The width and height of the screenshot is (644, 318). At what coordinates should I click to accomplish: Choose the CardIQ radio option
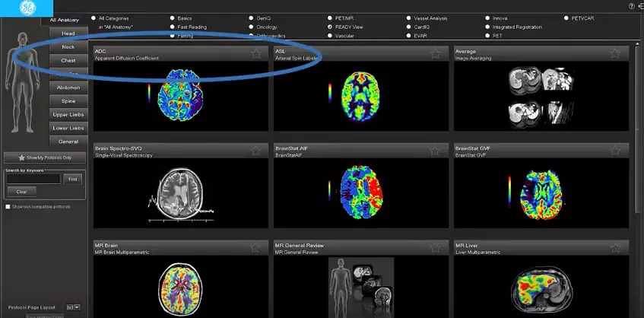(x=408, y=27)
